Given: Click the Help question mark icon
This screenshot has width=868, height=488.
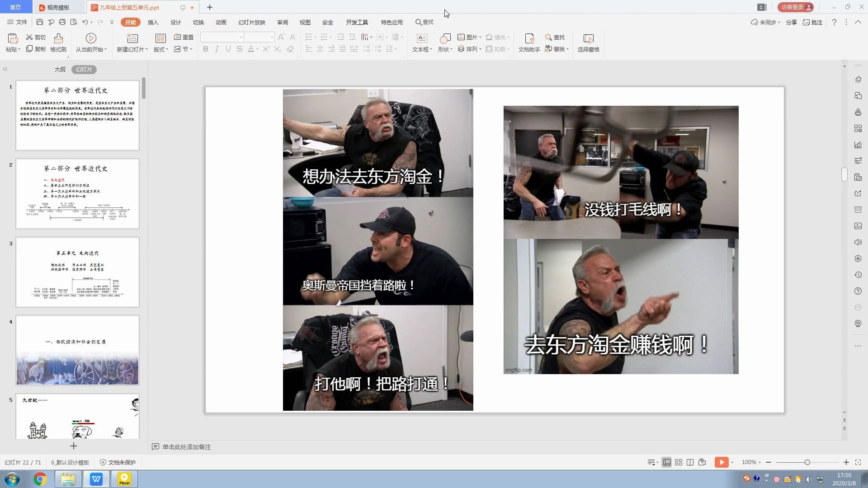Looking at the screenshot, I should 834,22.
